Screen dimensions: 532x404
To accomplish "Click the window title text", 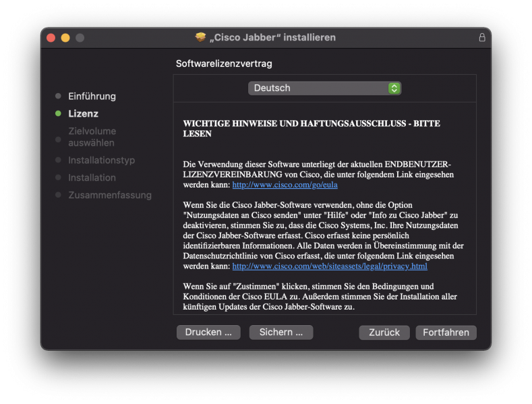I will pos(272,37).
